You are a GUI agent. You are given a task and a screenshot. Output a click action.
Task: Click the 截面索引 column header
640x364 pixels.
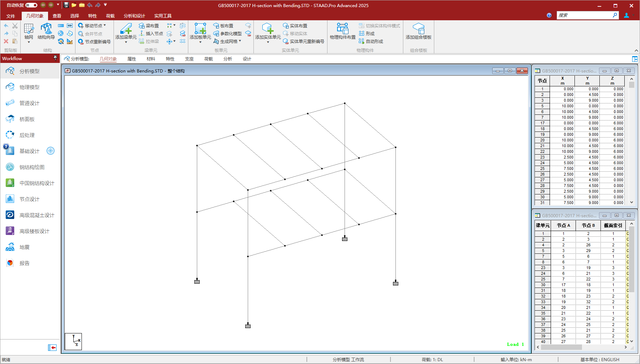click(613, 225)
